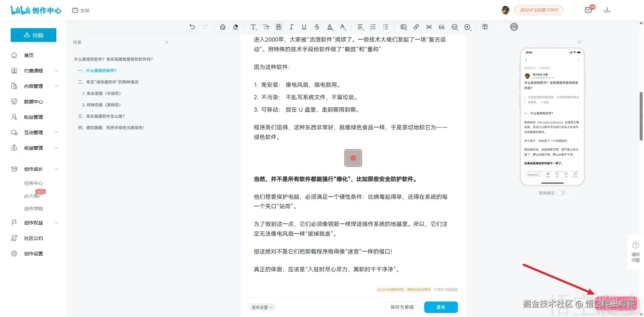The image size is (644, 317).
Task: Open 任务中心 under 创作成长
Action: pyautogui.click(x=34, y=183)
